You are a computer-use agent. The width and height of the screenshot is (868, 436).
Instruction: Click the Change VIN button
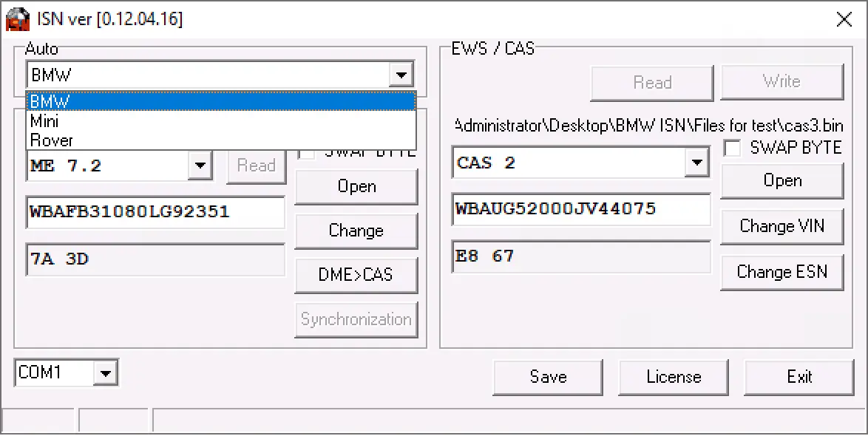[x=781, y=226]
